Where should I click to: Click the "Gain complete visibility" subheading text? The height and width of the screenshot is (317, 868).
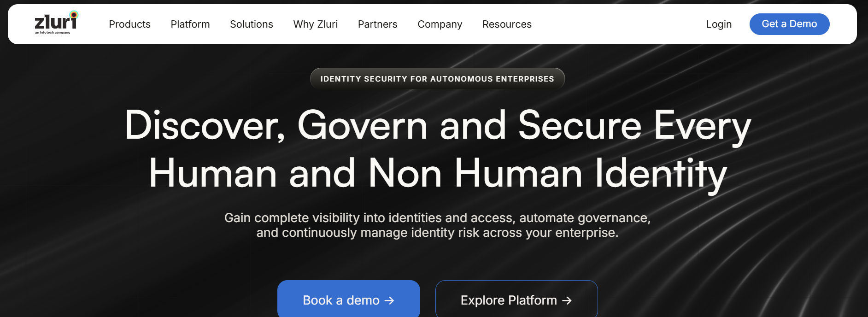coord(437,225)
